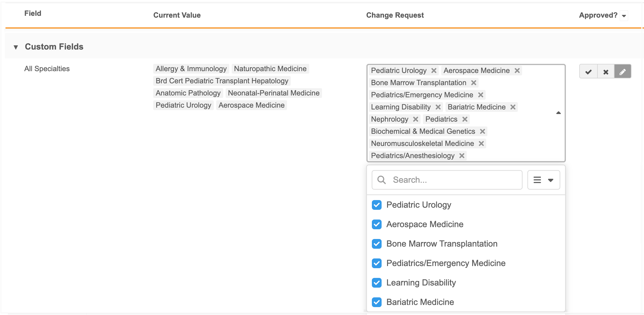This screenshot has height=315, width=644.
Task: Open the Approved? column dropdown arrow
Action: pyautogui.click(x=624, y=16)
